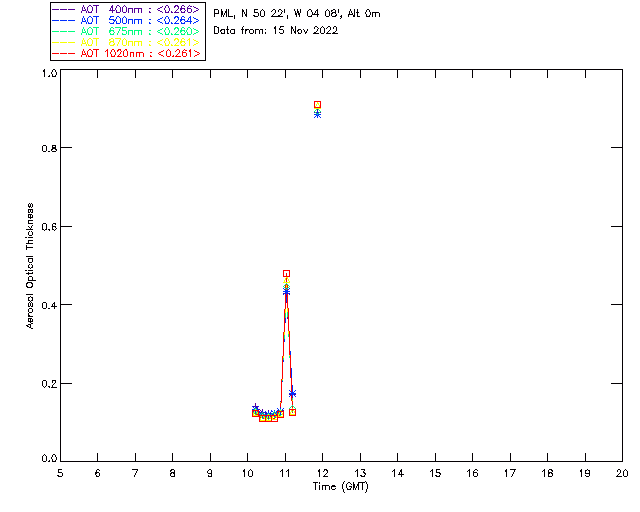
Task: Click the AOT 1020nm legend entry
Action: (x=126, y=53)
